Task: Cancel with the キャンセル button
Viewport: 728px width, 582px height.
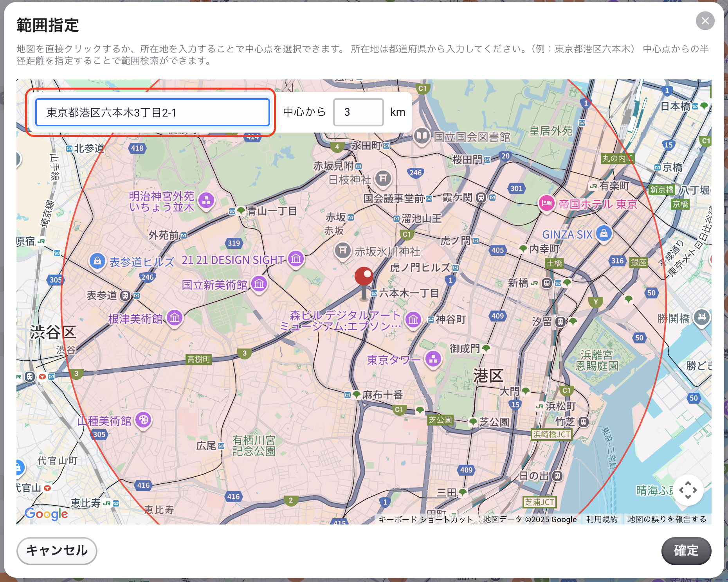Action: 57,551
